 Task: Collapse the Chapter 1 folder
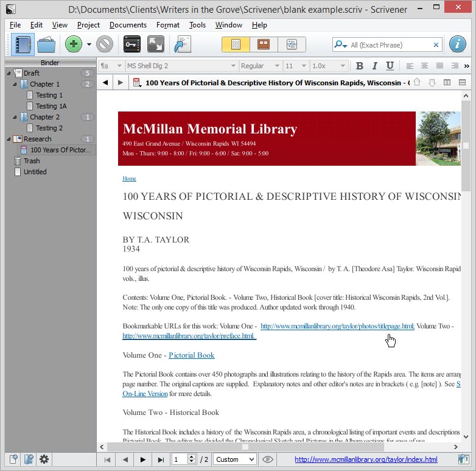15,84
